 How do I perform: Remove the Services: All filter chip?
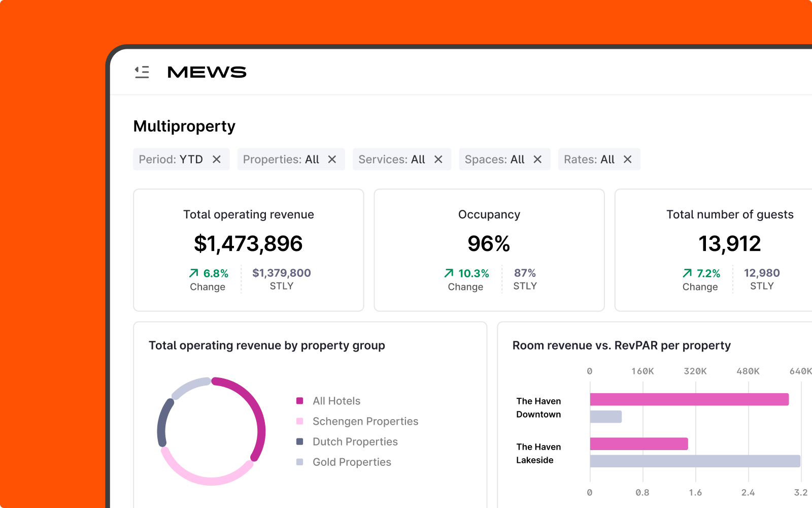pyautogui.click(x=438, y=160)
